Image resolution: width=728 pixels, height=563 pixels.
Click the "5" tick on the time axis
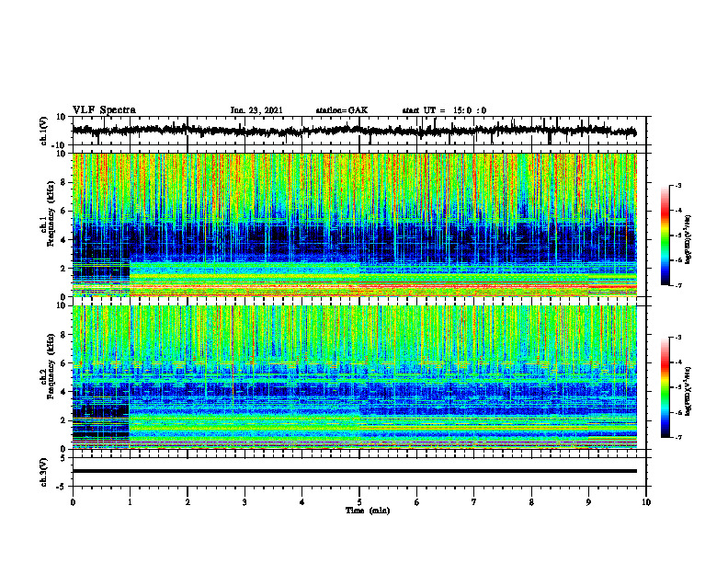359,502
